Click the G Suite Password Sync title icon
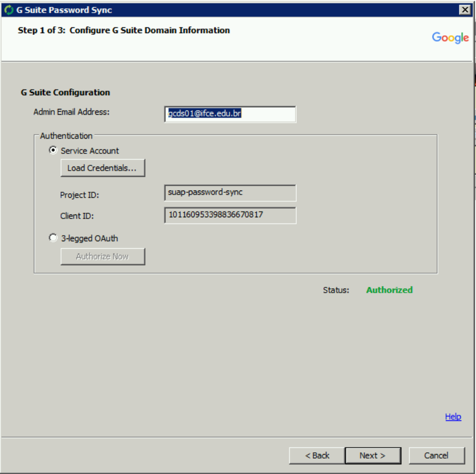Screen dimensions: 476x474 (9, 10)
